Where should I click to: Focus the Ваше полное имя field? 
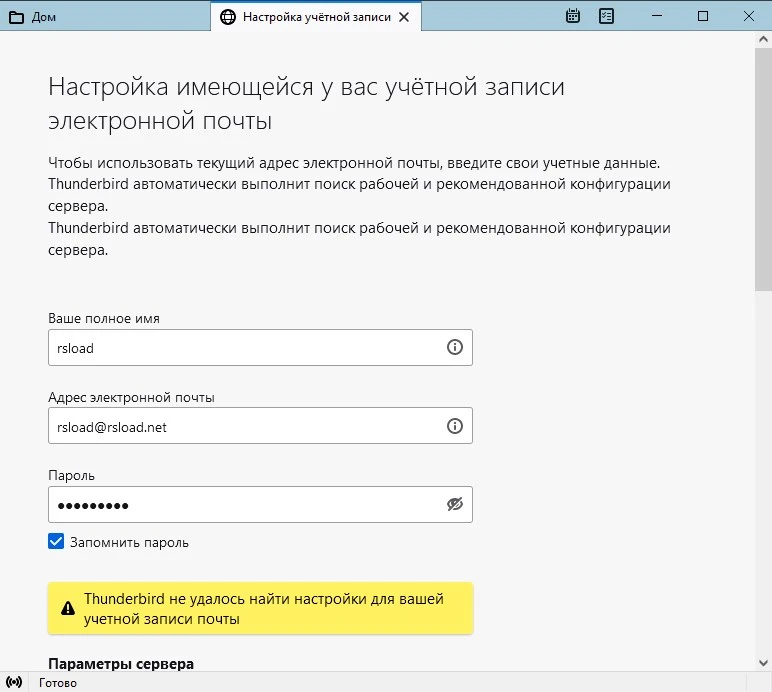pyautogui.click(x=245, y=347)
